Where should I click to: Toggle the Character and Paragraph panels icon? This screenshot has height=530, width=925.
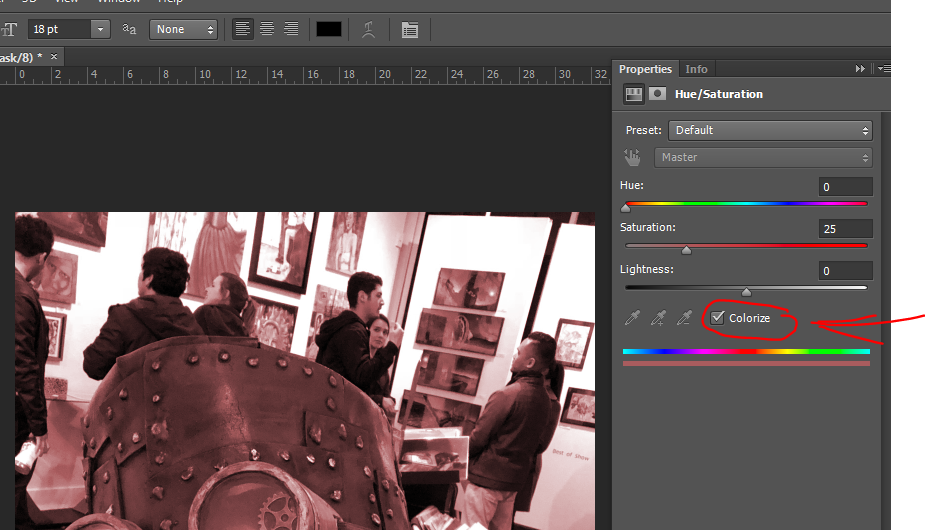click(410, 29)
